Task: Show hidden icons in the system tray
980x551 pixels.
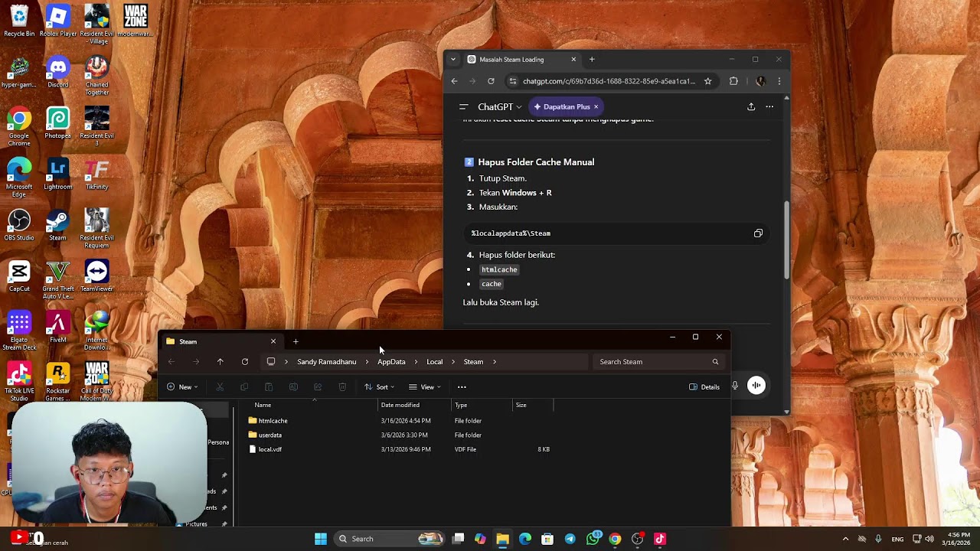Action: tap(845, 539)
